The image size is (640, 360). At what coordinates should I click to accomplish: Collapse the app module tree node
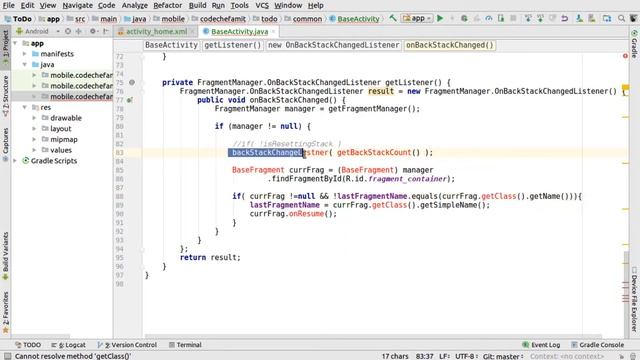coord(15,43)
